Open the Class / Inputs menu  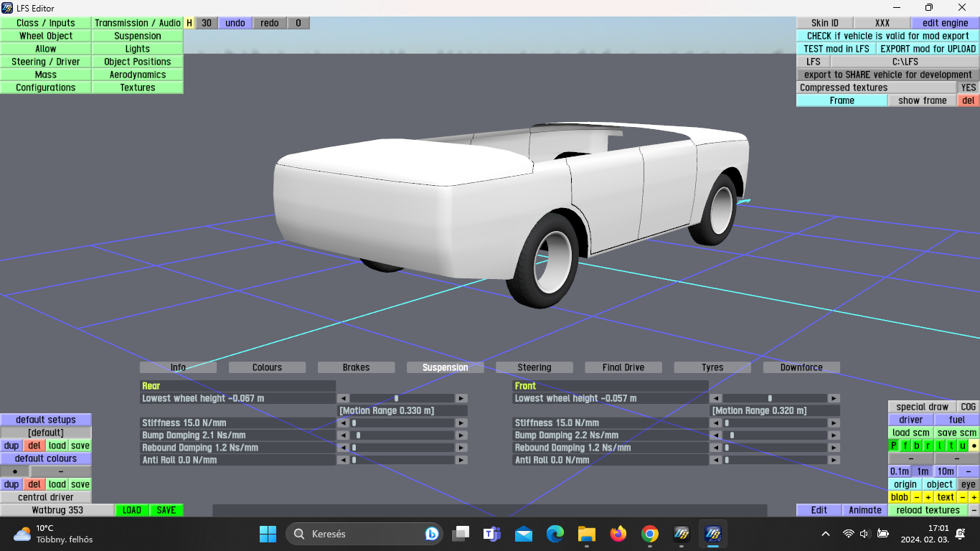46,23
